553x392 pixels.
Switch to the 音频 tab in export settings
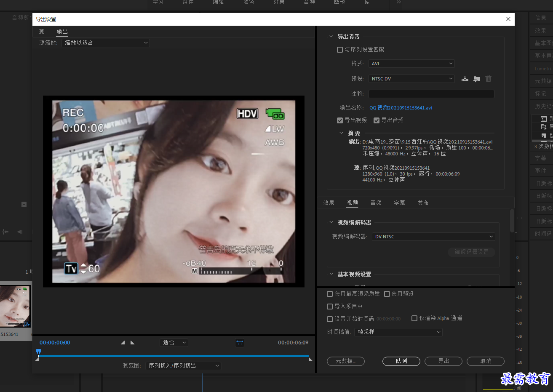click(376, 203)
